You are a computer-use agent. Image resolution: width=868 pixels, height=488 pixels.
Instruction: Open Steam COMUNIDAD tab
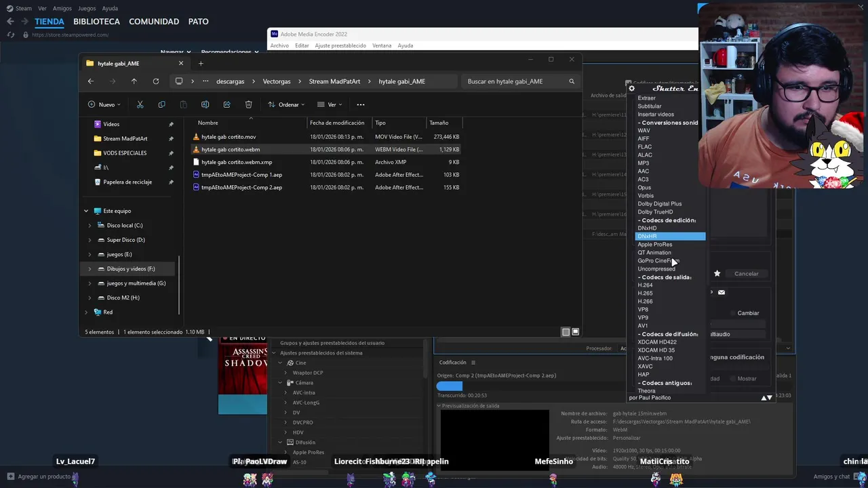(154, 22)
